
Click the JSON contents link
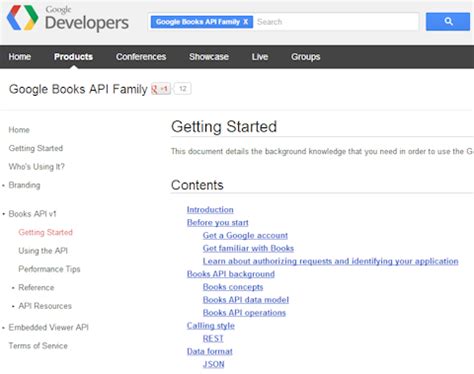tap(213, 364)
